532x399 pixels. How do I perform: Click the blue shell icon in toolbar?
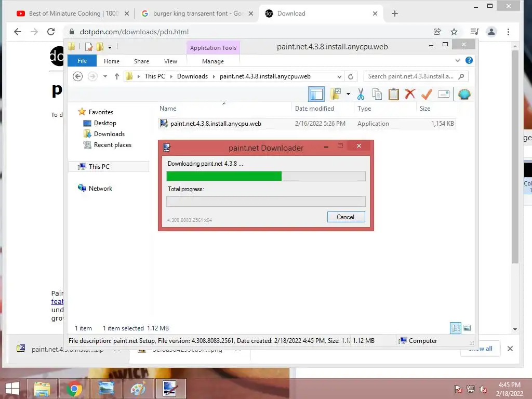click(464, 95)
